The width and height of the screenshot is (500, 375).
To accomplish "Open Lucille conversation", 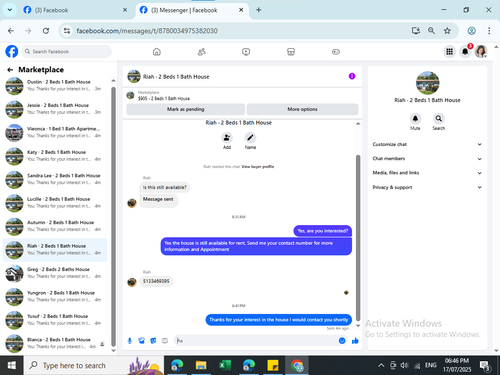I will coord(55,203).
